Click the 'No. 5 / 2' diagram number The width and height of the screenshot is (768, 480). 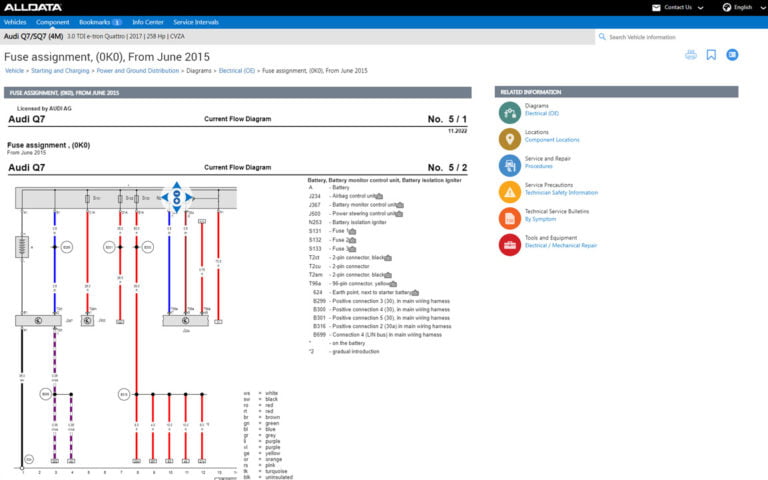click(x=447, y=168)
